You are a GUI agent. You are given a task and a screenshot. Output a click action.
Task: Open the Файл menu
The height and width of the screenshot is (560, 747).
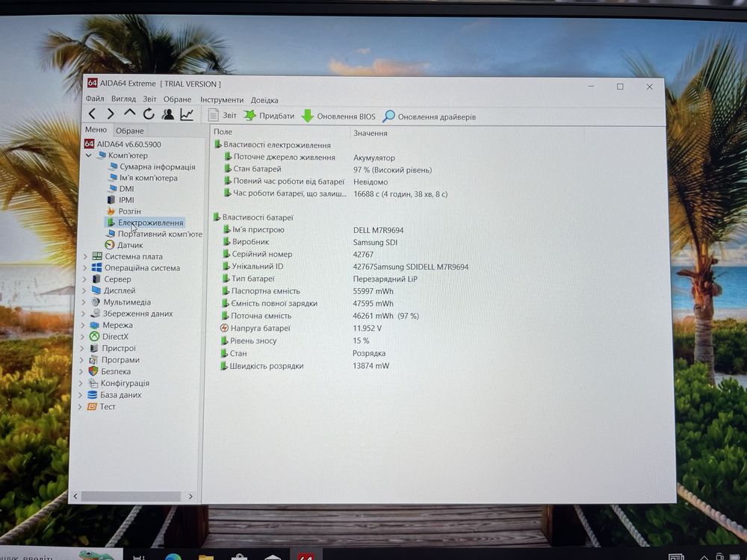click(95, 99)
